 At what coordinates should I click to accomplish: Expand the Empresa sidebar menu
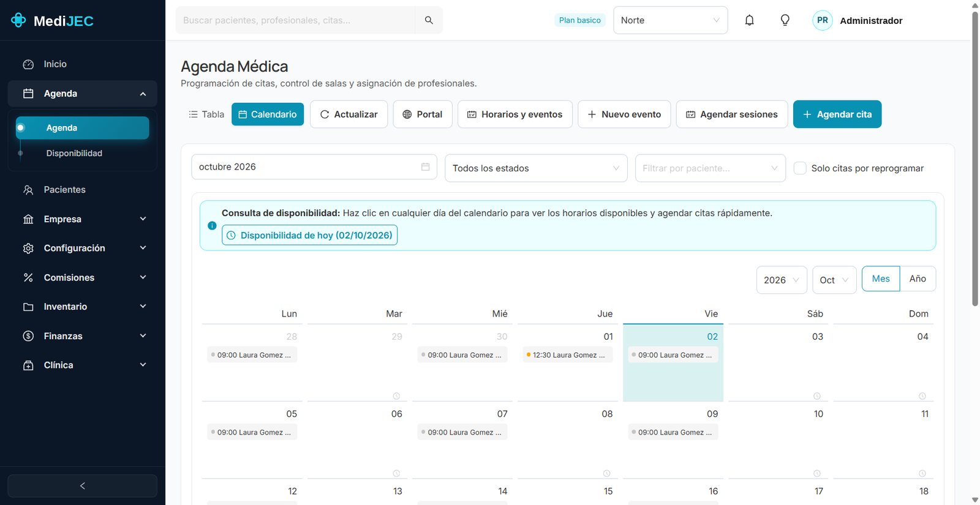(x=82, y=219)
